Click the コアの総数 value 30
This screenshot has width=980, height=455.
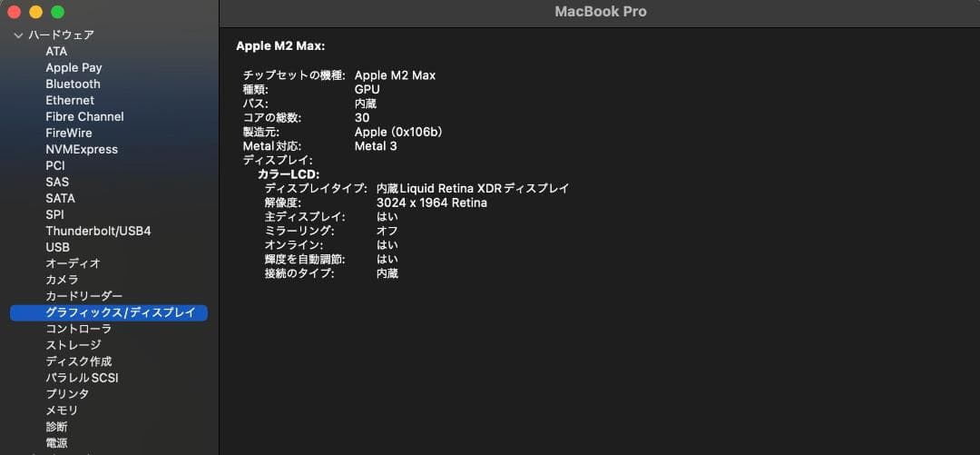click(362, 118)
